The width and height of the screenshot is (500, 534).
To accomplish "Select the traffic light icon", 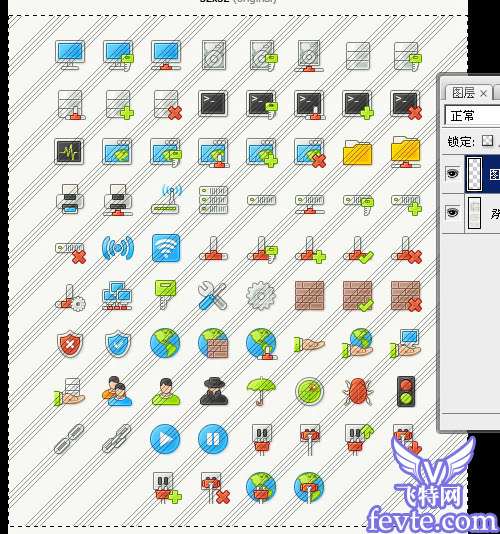I will tap(406, 391).
